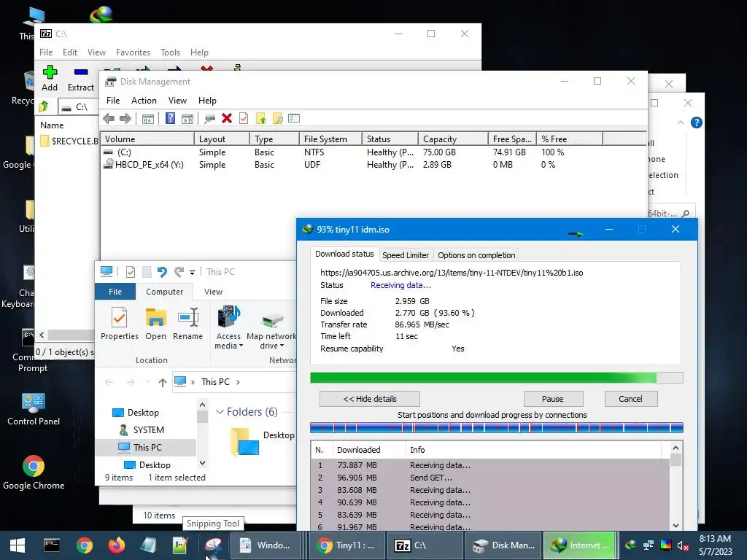This screenshot has height=560, width=747.
Task: Click the Hide details button
Action: [x=370, y=399]
